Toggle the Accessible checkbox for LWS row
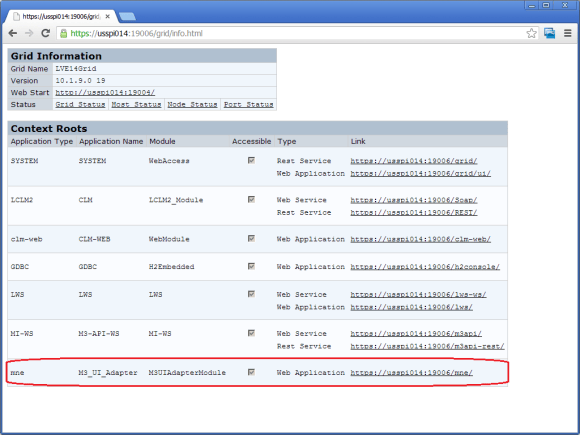Viewport: 580px width, 435px height. pos(252,294)
